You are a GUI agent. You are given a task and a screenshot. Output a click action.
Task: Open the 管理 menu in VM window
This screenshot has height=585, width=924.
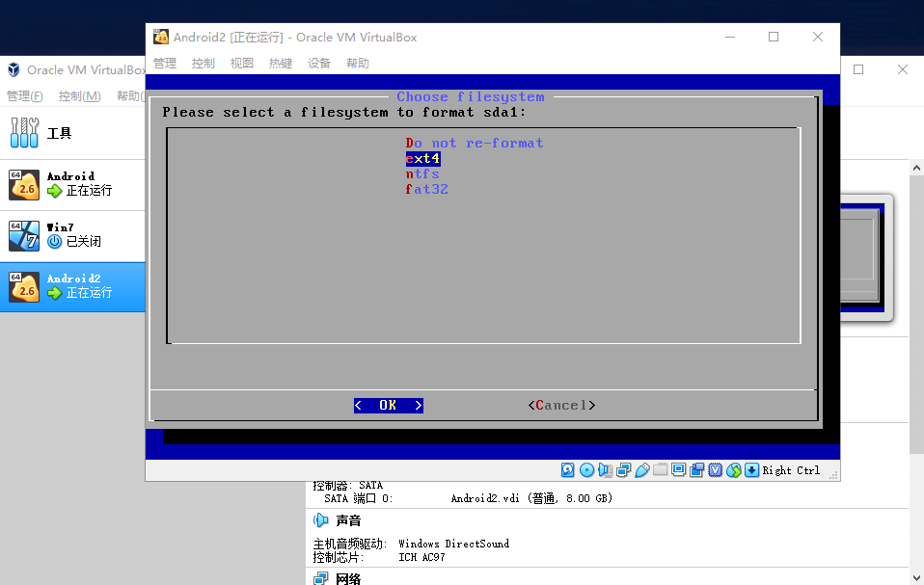165,64
